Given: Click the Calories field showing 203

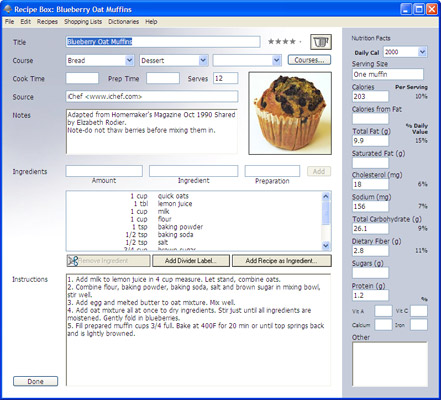Looking at the screenshot, I should (370, 96).
